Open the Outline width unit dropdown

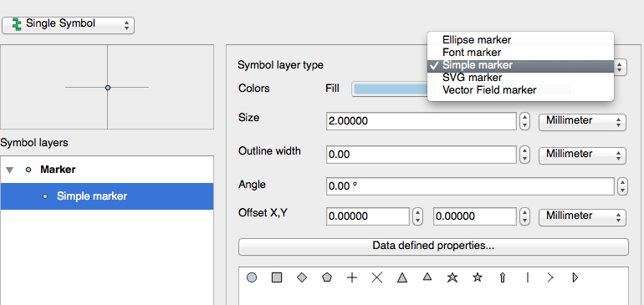coord(582,155)
